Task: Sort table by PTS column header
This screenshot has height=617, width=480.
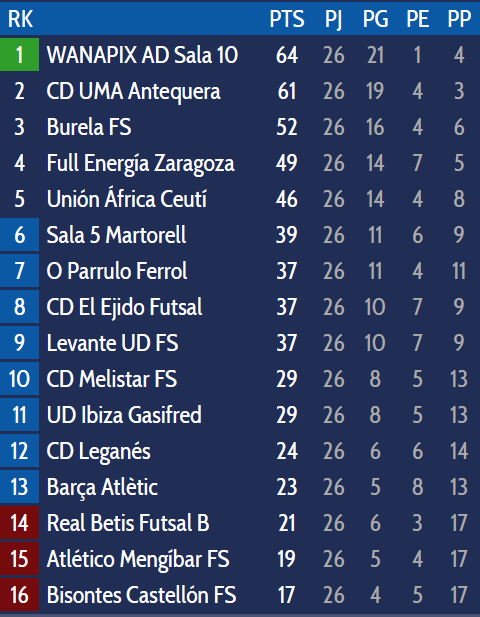Action: 287,19
